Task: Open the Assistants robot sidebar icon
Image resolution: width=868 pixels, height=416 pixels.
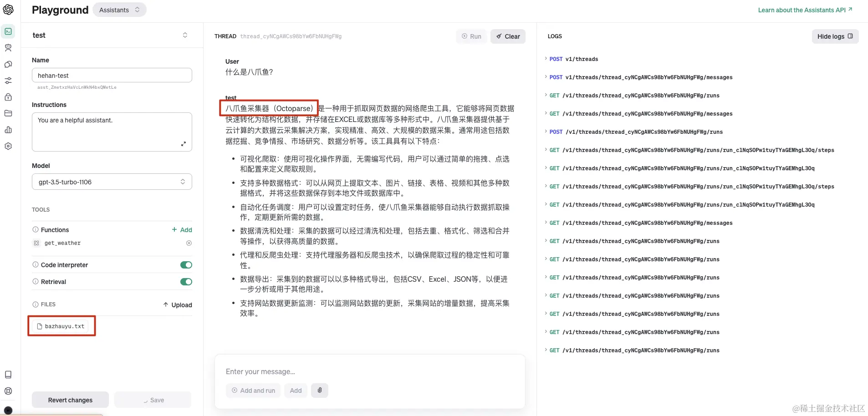Action: pyautogui.click(x=8, y=48)
